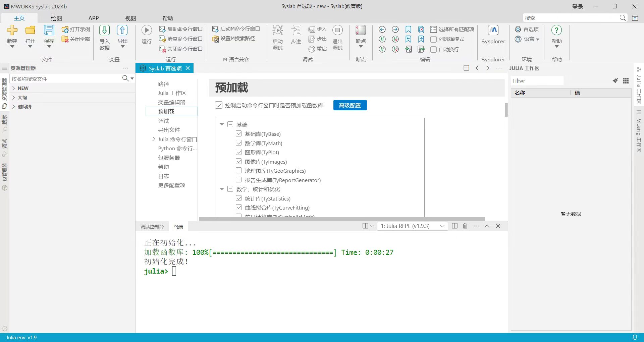Expand the 大纲 outline section
Viewport: 644px width, 342px height.
(14, 98)
